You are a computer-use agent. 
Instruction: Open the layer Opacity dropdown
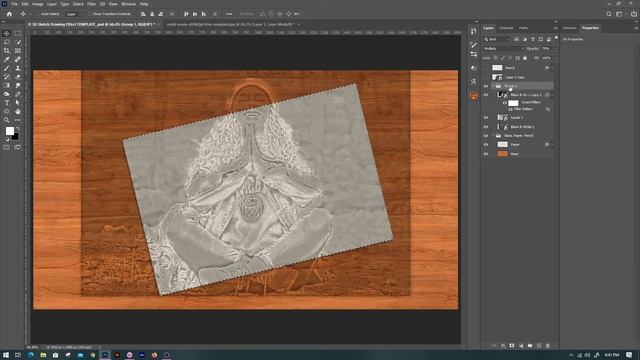tap(554, 49)
